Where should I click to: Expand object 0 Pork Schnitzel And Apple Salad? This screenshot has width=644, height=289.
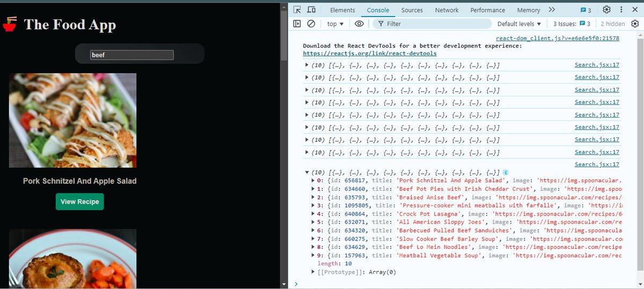(x=314, y=180)
